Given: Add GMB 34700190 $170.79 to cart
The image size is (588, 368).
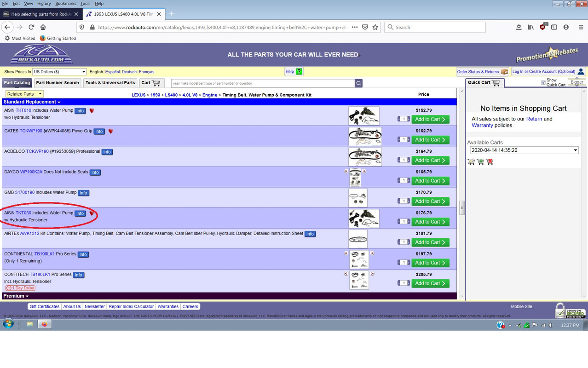Looking at the screenshot, I should tap(430, 201).
